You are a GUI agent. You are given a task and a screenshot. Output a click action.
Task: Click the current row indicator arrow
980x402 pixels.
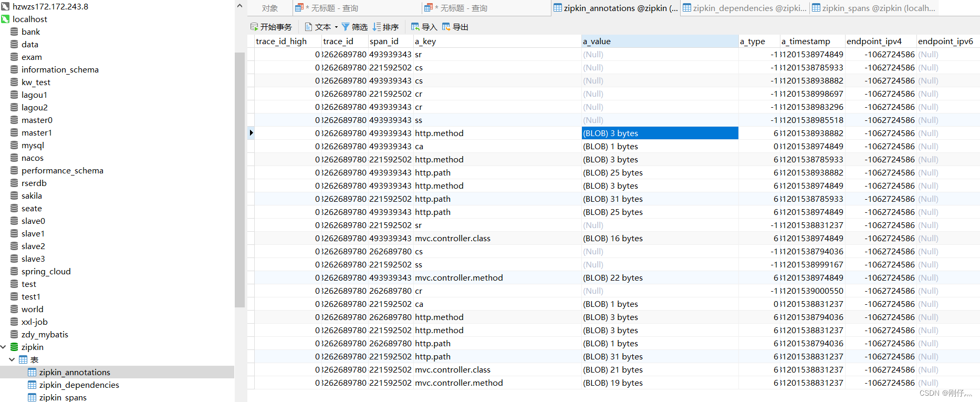[251, 133]
